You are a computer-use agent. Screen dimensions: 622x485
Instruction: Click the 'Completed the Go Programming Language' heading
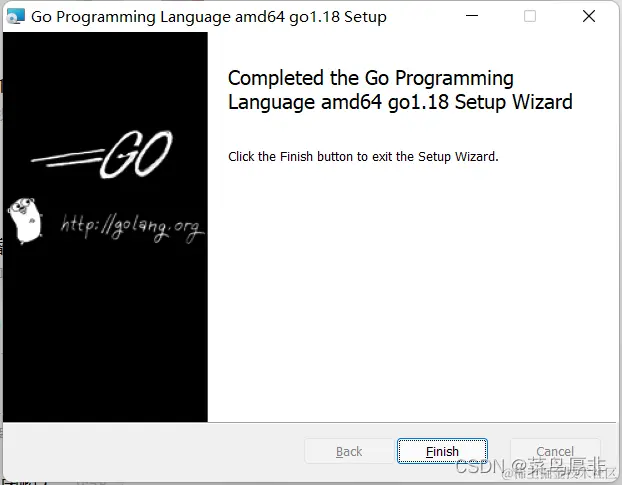400,90
